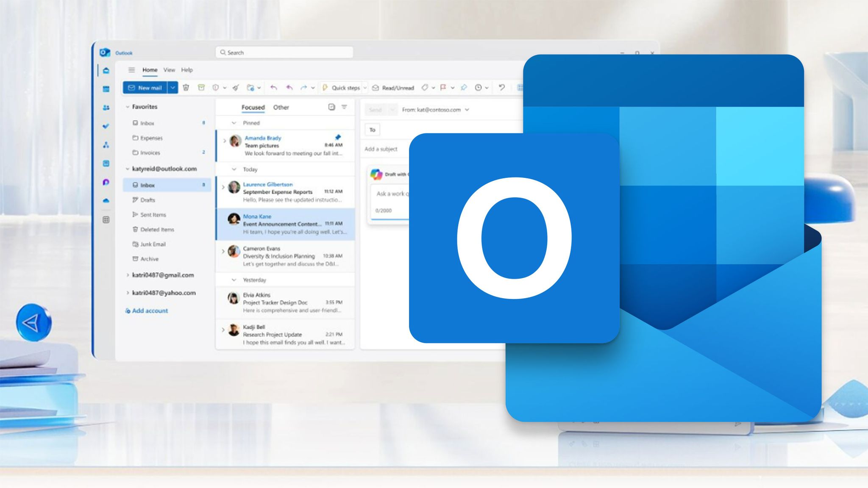The height and width of the screenshot is (488, 868).
Task: Open the People icon in the sidebar
Action: tap(106, 108)
